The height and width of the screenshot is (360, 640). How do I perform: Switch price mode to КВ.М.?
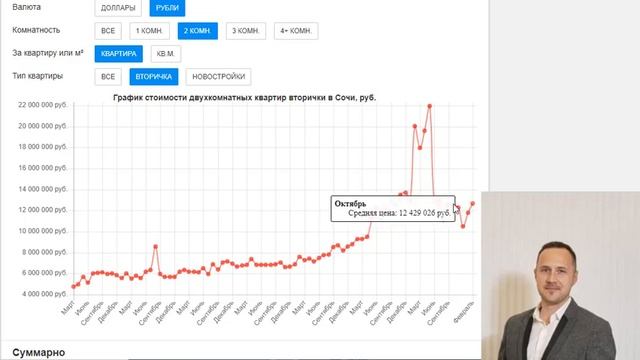166,54
